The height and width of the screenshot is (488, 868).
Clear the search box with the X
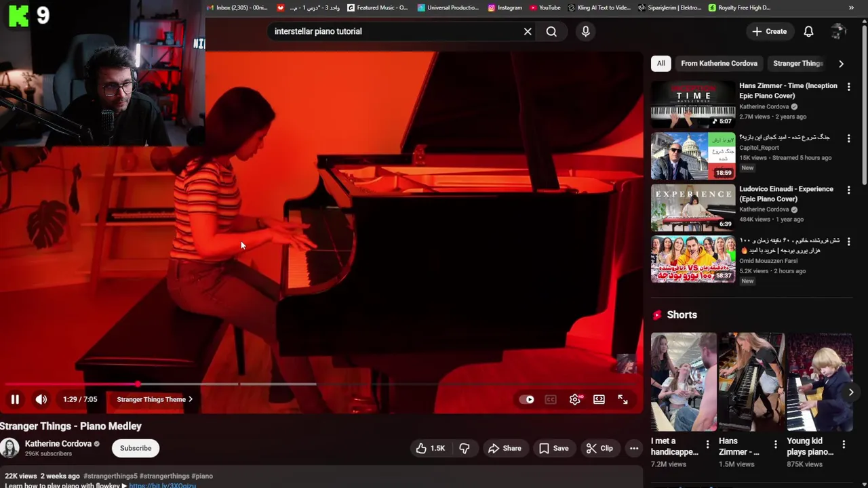(528, 31)
